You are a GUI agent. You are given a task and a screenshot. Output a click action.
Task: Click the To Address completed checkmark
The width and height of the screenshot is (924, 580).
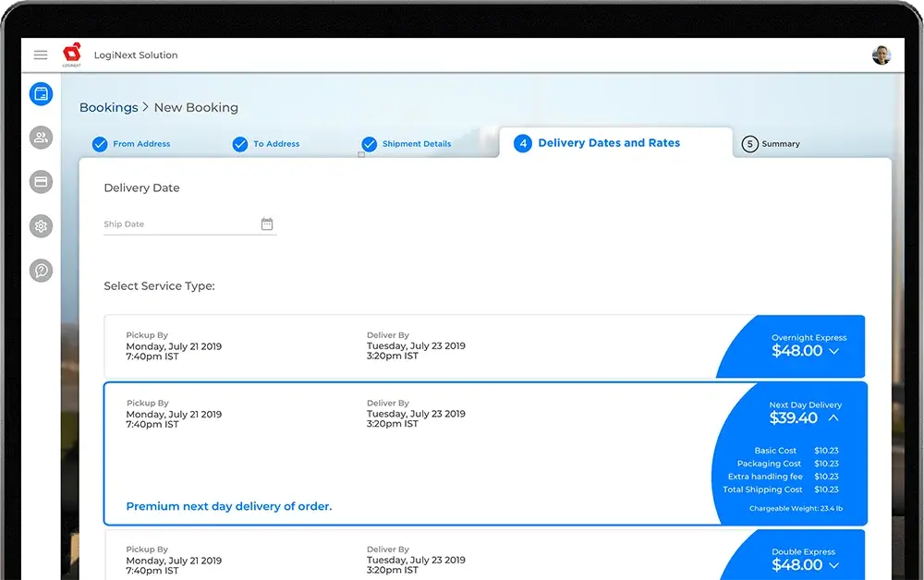point(240,144)
